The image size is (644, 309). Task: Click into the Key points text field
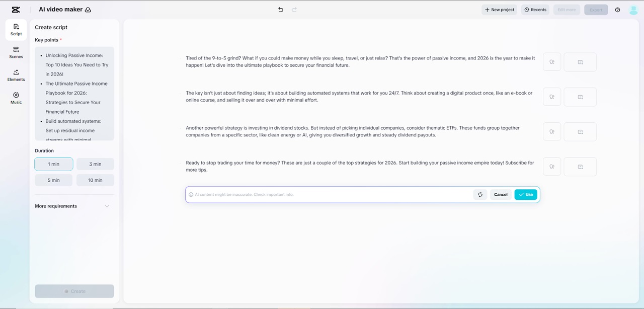(74, 93)
